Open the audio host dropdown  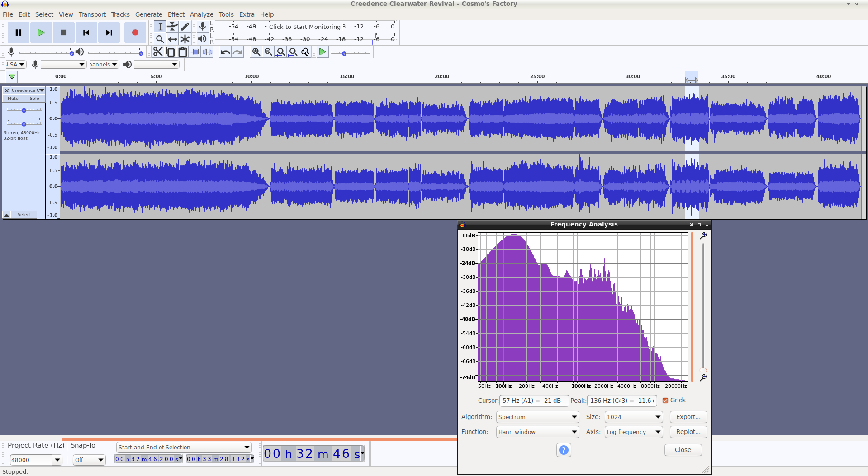(x=16, y=65)
